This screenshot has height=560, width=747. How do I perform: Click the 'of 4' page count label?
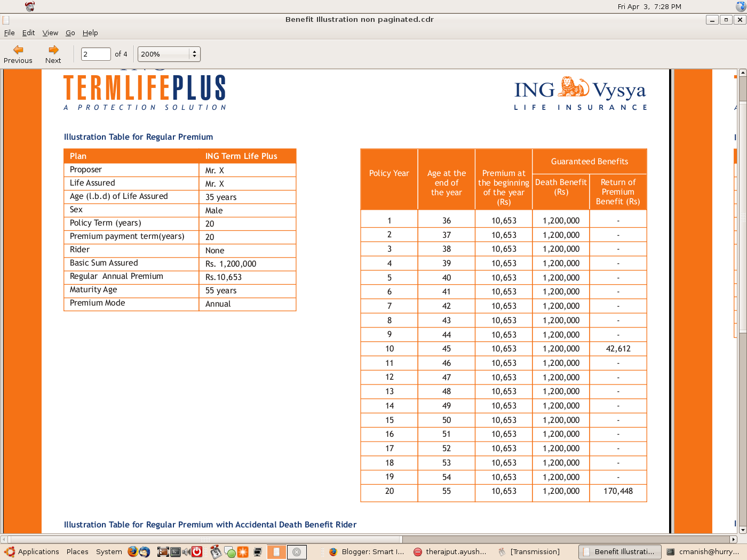[x=121, y=54]
